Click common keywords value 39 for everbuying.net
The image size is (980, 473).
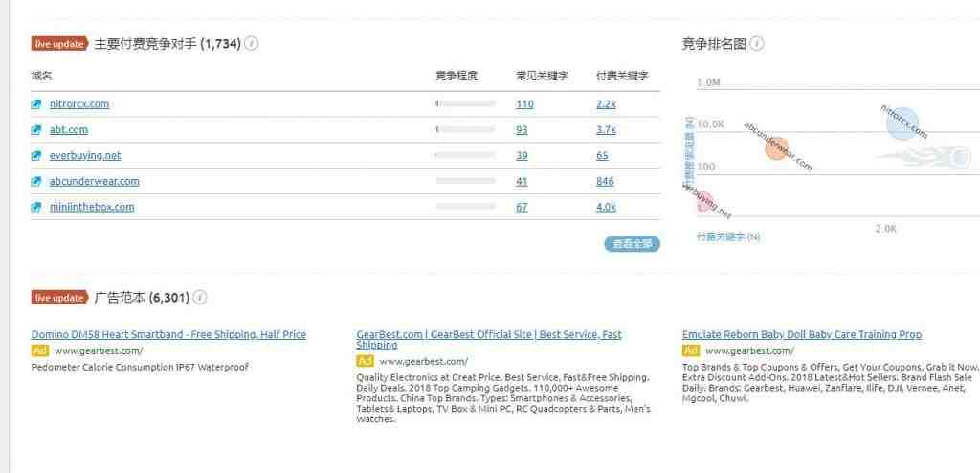(x=522, y=155)
